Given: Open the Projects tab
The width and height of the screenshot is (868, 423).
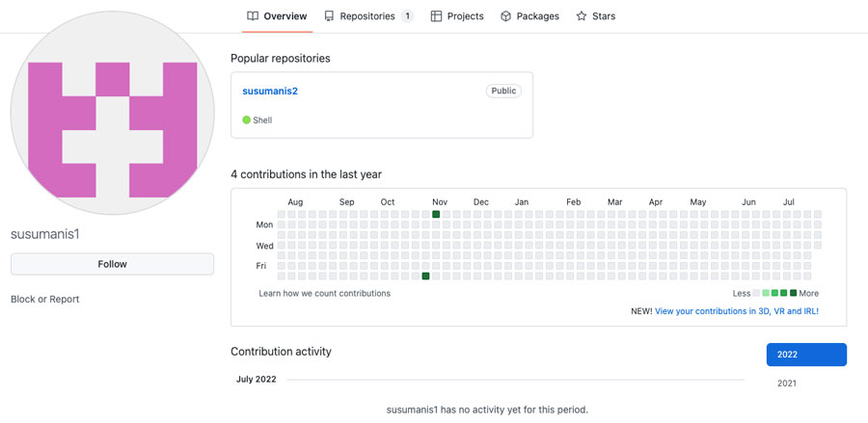Looking at the screenshot, I should 457,16.
